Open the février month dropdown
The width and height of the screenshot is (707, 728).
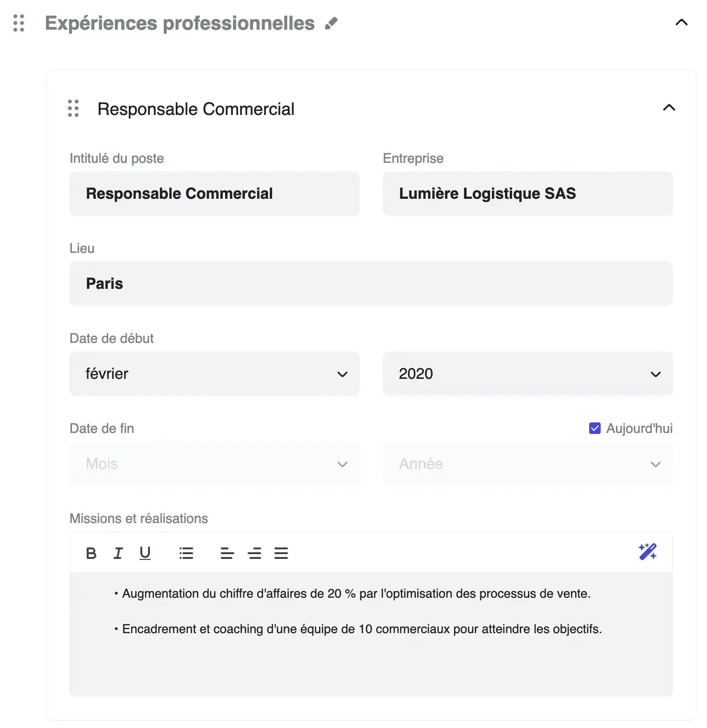pos(214,374)
